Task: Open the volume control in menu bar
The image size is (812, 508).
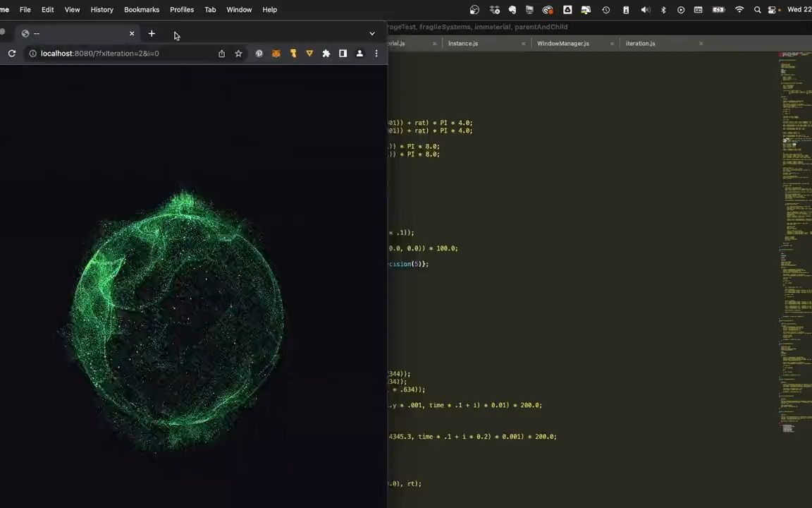Action: (x=645, y=9)
